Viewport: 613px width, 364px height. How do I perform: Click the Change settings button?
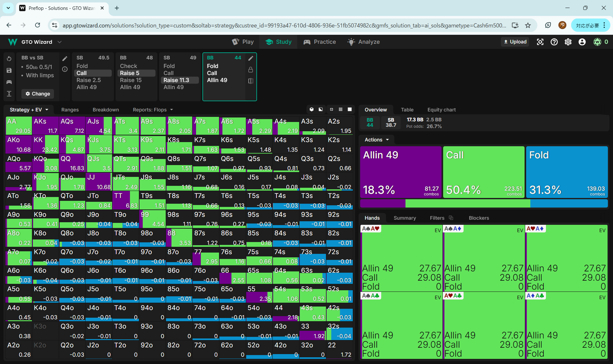[x=38, y=94]
